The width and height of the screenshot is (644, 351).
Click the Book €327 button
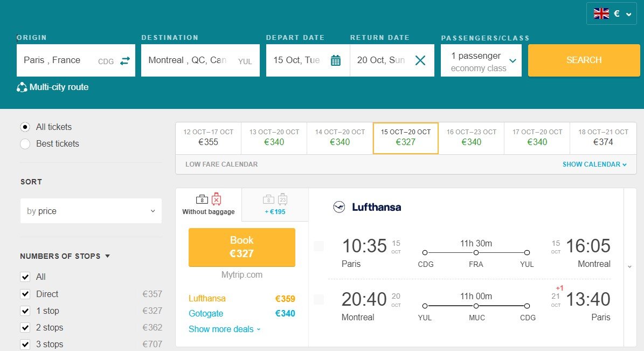coord(241,247)
